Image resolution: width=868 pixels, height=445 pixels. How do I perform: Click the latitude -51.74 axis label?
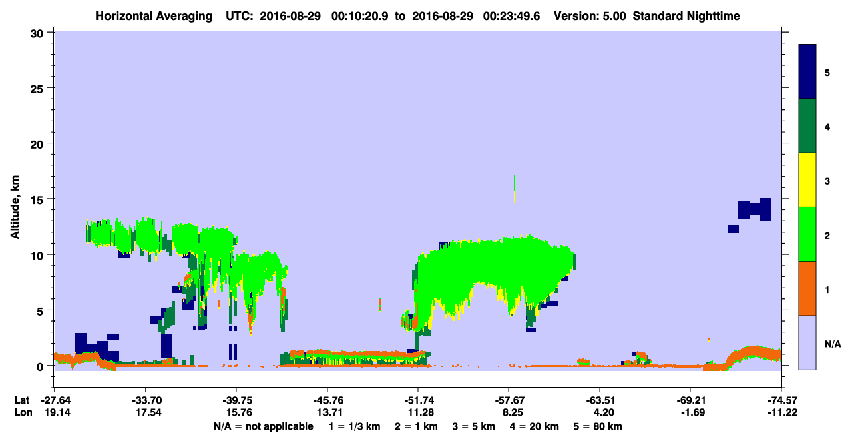pyautogui.click(x=418, y=400)
